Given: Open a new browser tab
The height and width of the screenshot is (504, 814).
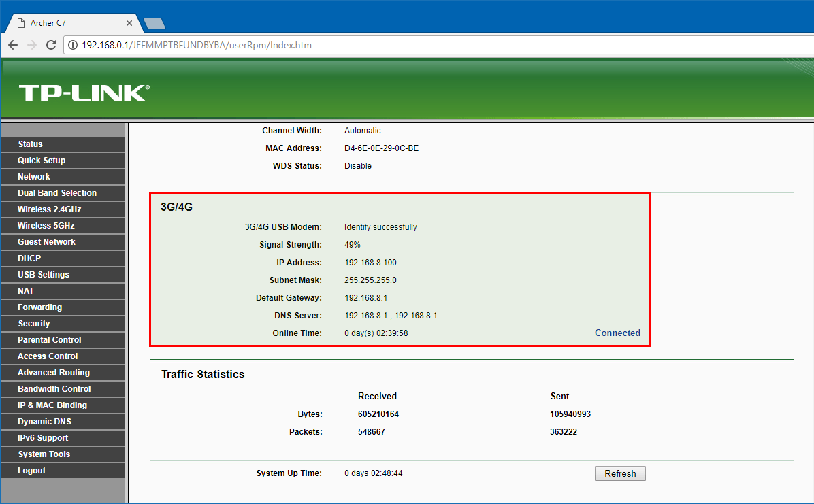Looking at the screenshot, I should 154,23.
